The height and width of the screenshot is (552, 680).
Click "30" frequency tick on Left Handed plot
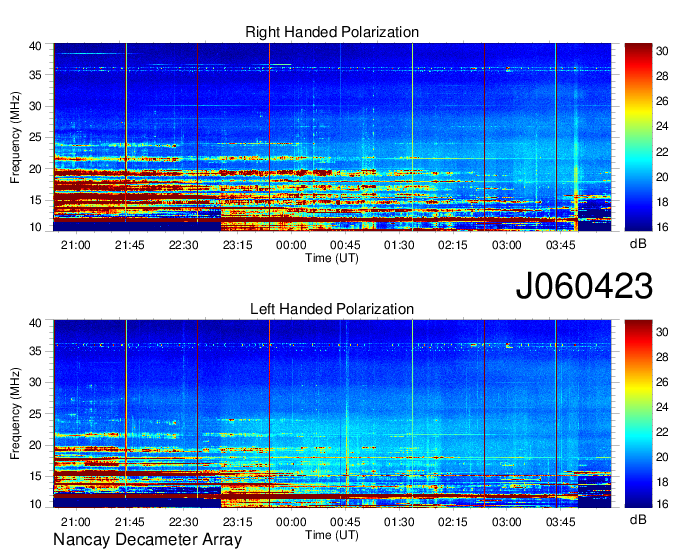[35, 382]
